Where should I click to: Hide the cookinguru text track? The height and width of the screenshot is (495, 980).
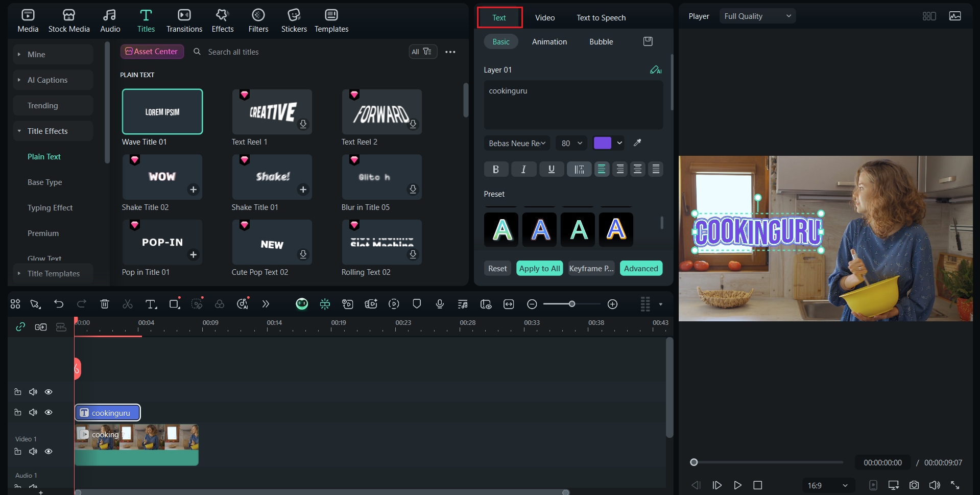49,412
